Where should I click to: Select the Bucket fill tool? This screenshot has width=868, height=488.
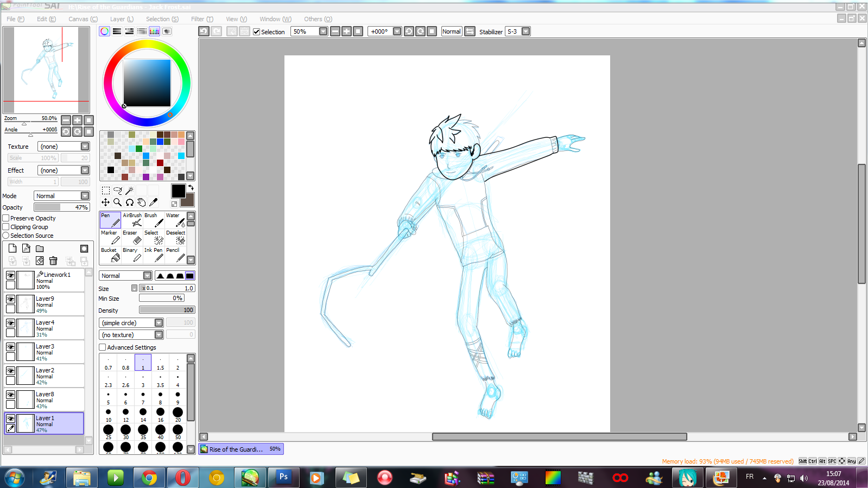click(110, 255)
